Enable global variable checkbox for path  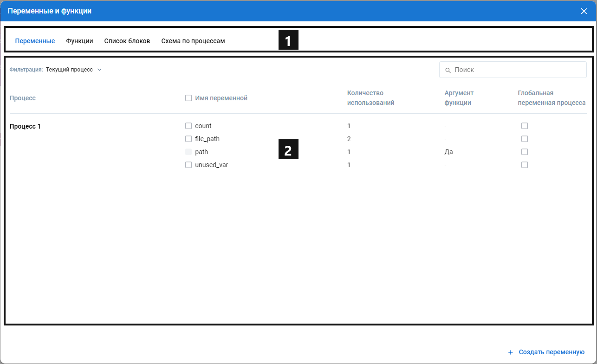(525, 152)
